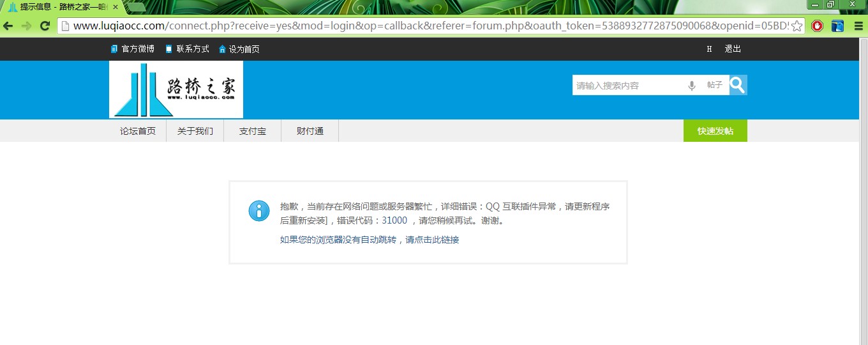The height and width of the screenshot is (345, 868).
Task: Activate the microphone voice search icon
Action: tap(692, 86)
